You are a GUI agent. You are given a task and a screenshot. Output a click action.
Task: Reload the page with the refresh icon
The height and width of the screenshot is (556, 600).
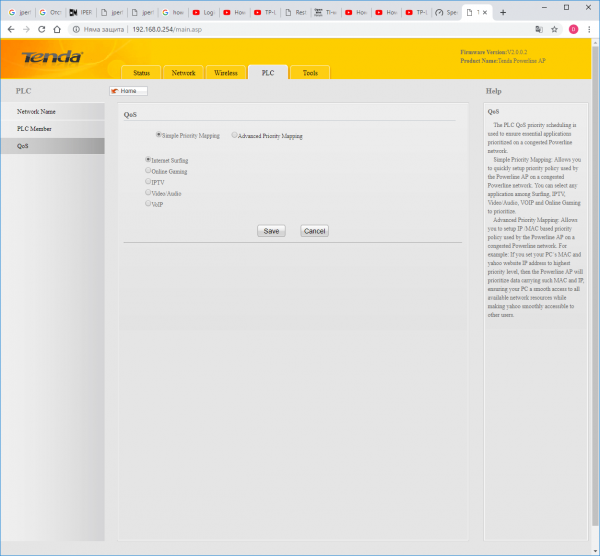(x=41, y=29)
